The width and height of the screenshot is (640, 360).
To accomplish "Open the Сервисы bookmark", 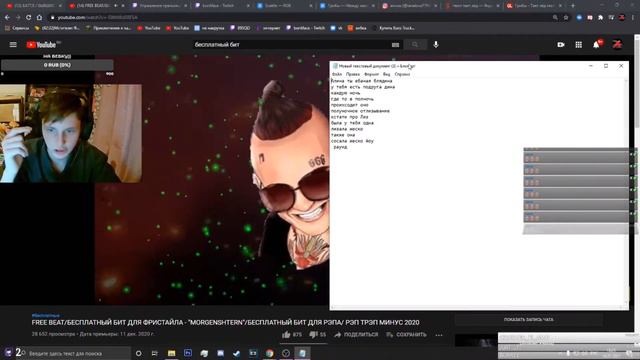I will 17,28.
